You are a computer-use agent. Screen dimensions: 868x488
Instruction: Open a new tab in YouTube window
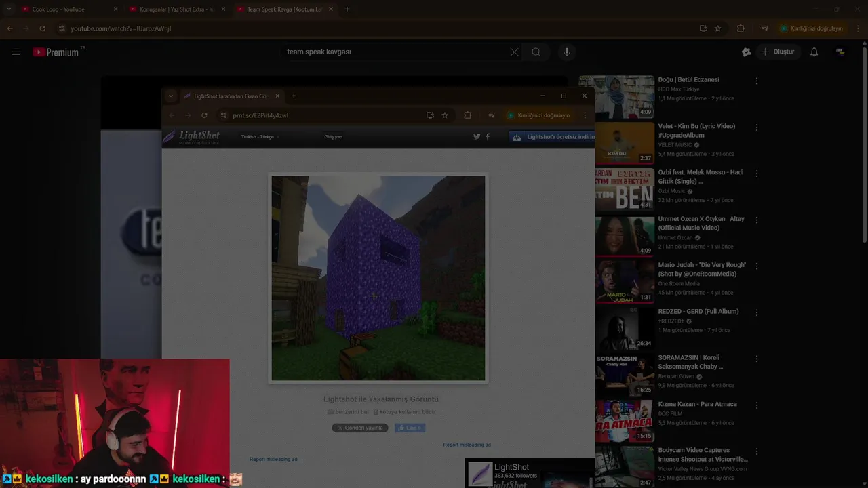tap(347, 9)
